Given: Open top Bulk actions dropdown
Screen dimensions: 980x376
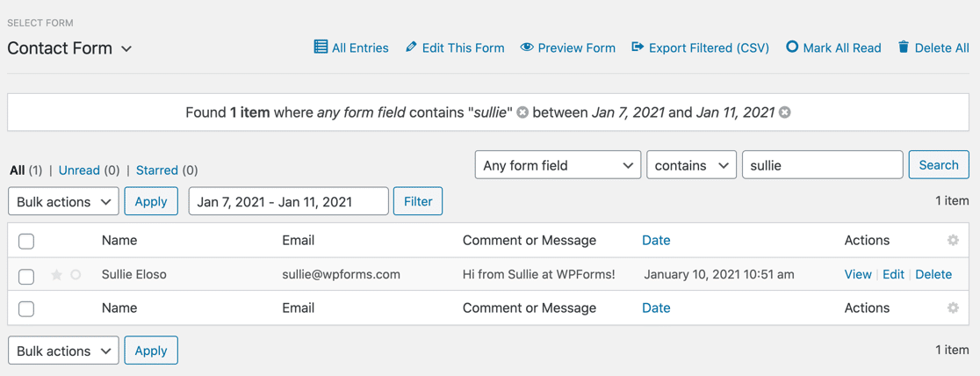Looking at the screenshot, I should click(x=63, y=201).
